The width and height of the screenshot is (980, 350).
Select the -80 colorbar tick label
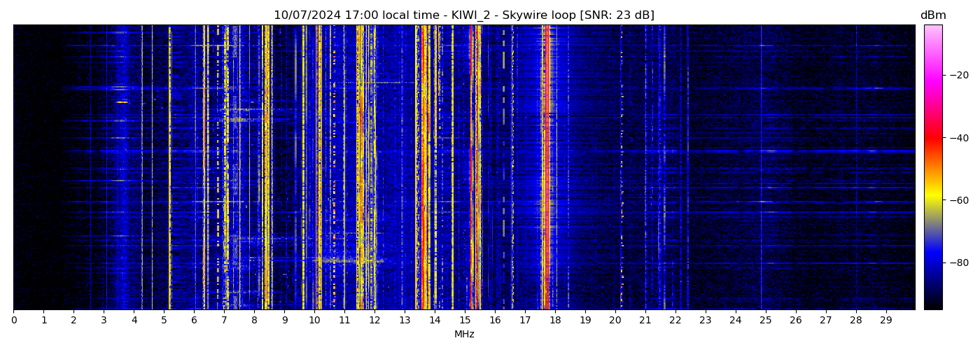pos(958,262)
